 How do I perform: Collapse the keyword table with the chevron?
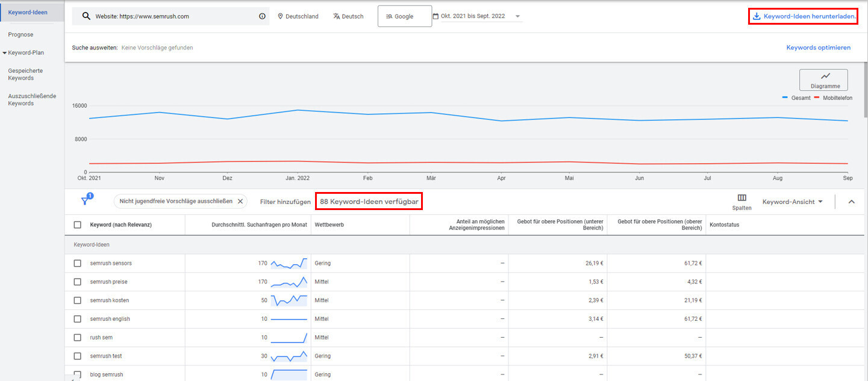point(851,202)
